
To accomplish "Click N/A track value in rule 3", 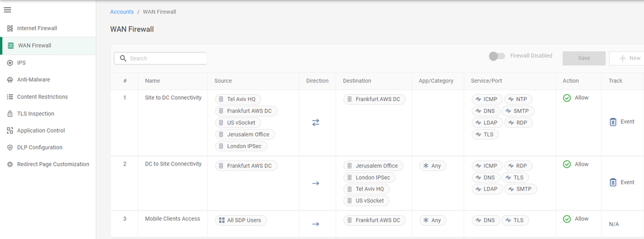I will click(x=614, y=224).
